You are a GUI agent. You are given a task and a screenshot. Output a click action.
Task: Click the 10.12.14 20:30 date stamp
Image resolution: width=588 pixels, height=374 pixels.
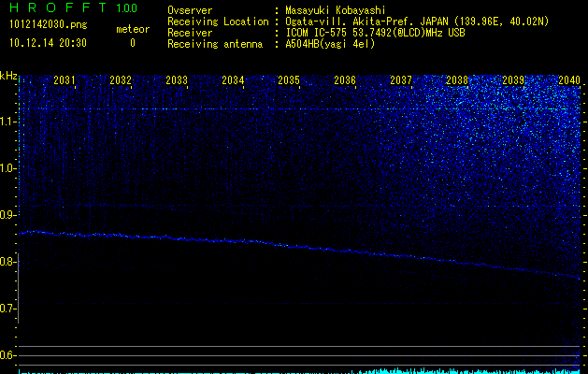pos(48,43)
